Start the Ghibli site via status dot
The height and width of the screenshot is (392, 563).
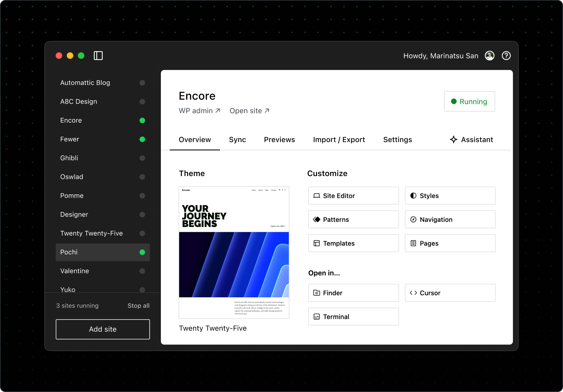(142, 158)
